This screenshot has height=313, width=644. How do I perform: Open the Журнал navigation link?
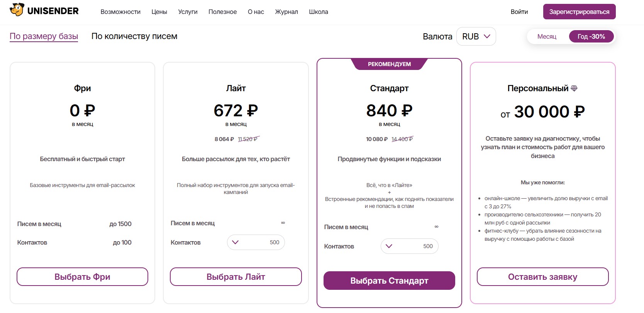(286, 12)
